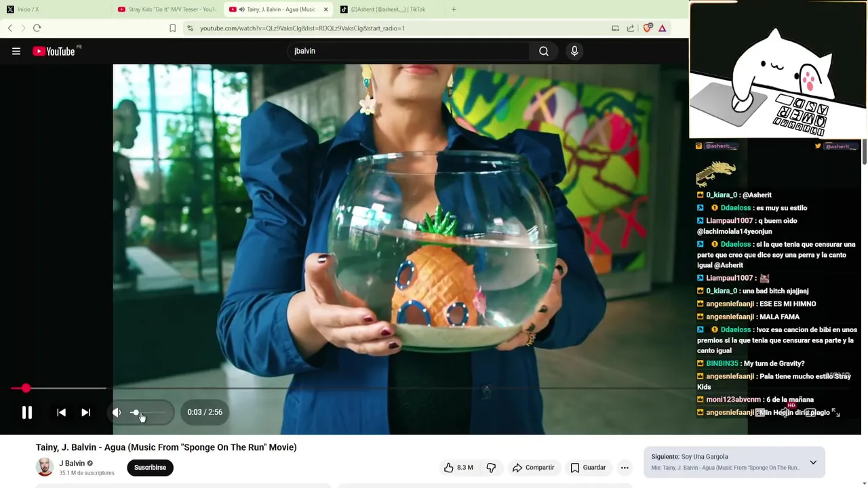Screen dimensions: 868x488
Task: Click the address bar URL
Action: (302, 28)
